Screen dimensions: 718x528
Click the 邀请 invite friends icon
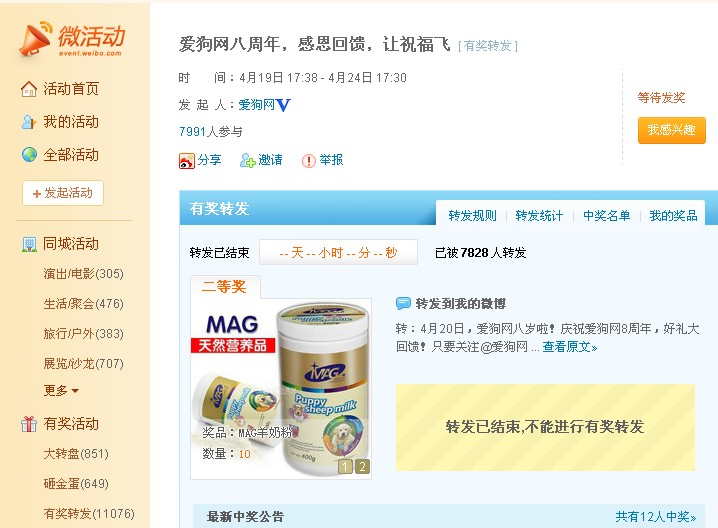(x=248, y=160)
